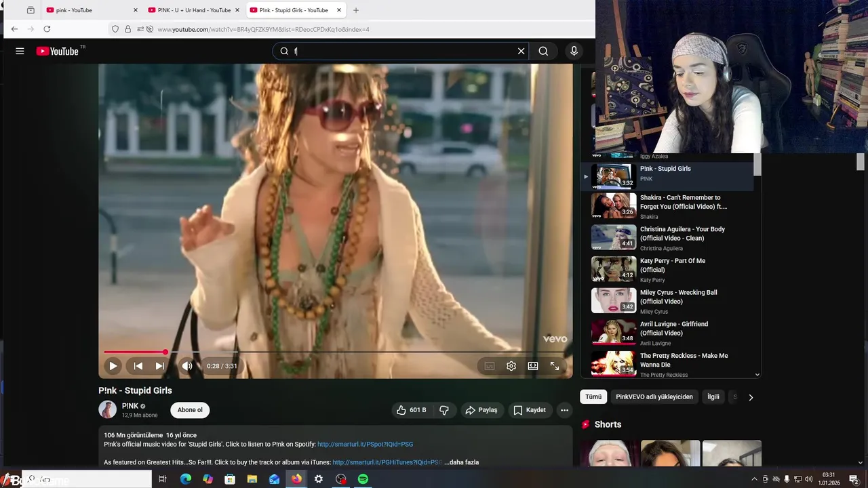This screenshot has height=488, width=868.
Task: Dislike the Stupid Girls video
Action: (444, 410)
